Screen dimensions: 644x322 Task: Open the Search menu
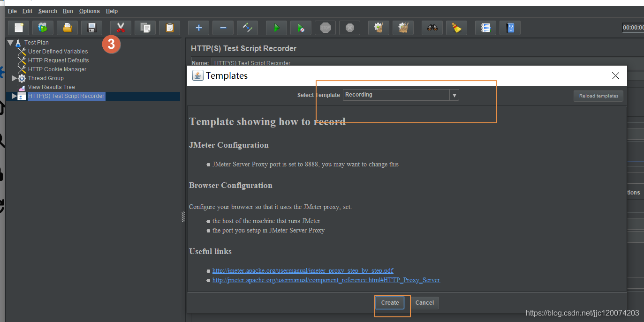(x=48, y=11)
